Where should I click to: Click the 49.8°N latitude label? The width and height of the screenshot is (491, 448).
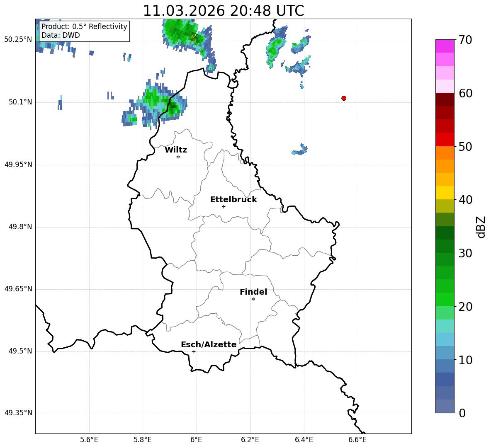click(x=20, y=227)
